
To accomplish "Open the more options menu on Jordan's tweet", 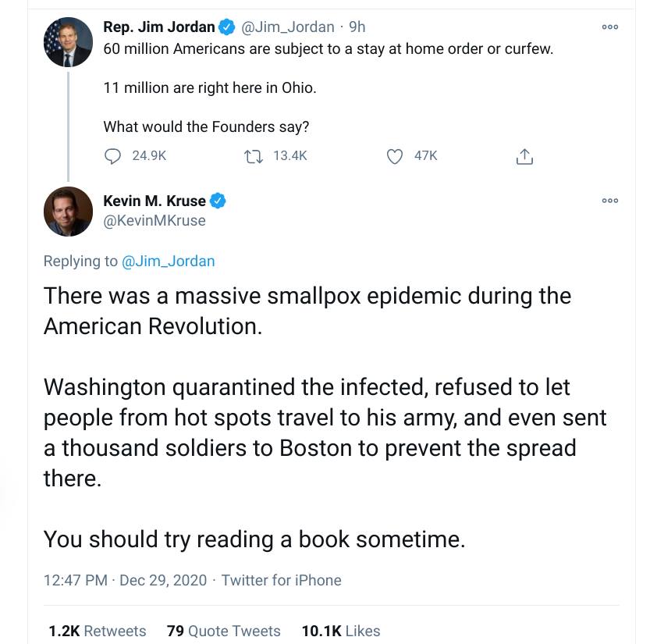I will 609,27.
